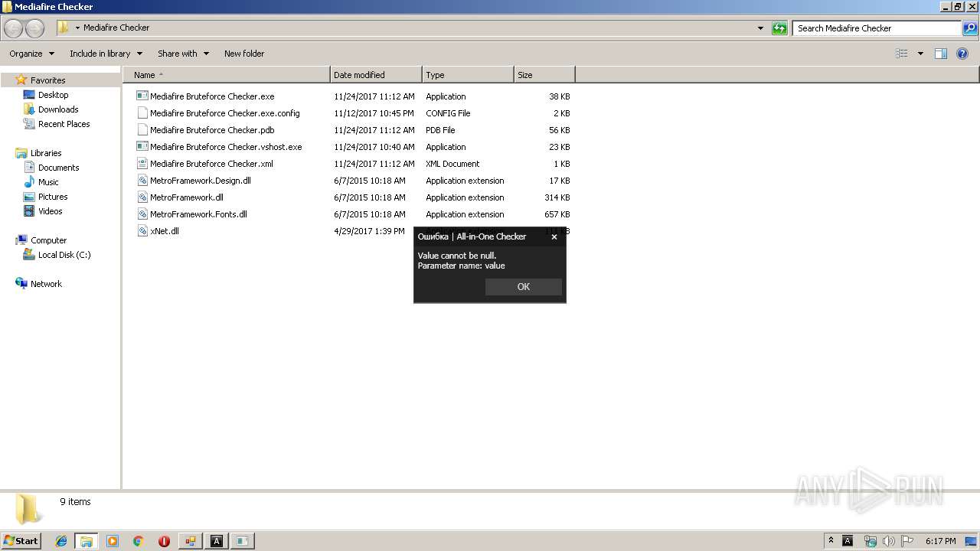Open Desktop in Favorites

(53, 95)
